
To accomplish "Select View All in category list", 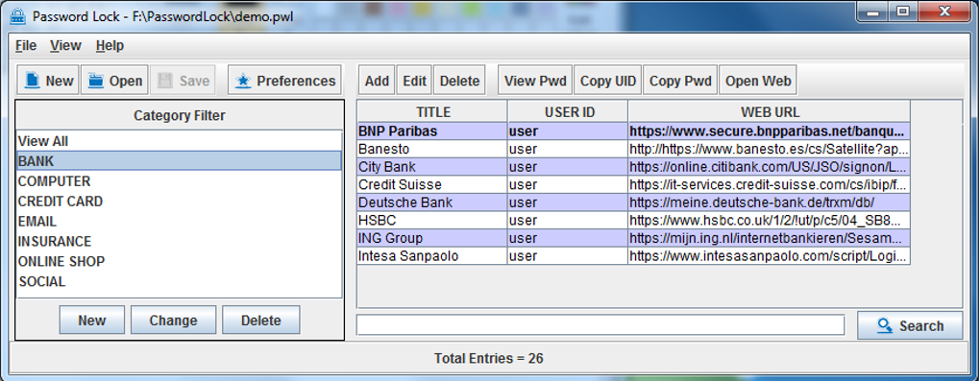I will pyautogui.click(x=179, y=141).
